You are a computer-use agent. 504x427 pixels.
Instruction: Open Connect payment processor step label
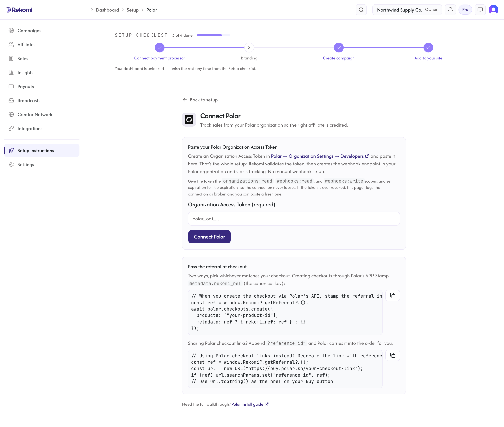159,58
